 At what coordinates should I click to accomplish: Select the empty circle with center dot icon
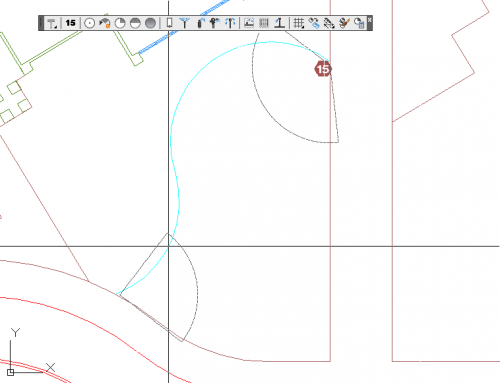pyautogui.click(x=89, y=23)
